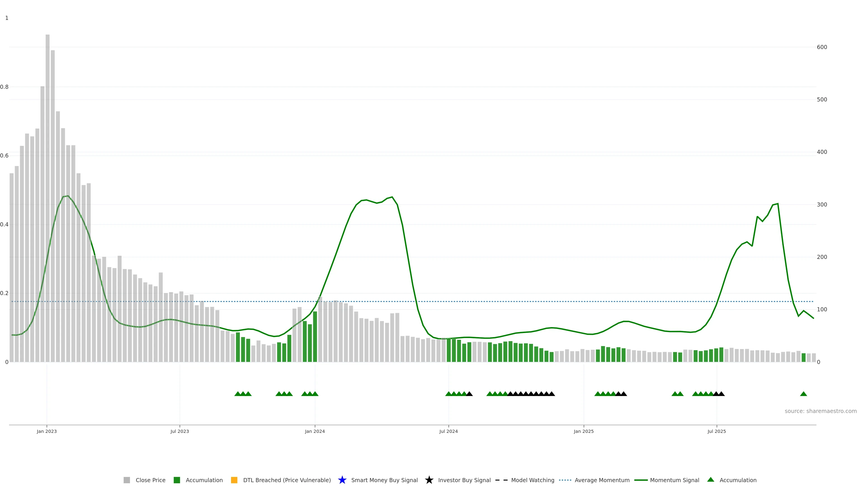Click the dotted Average Momentum legend line

coord(565,480)
